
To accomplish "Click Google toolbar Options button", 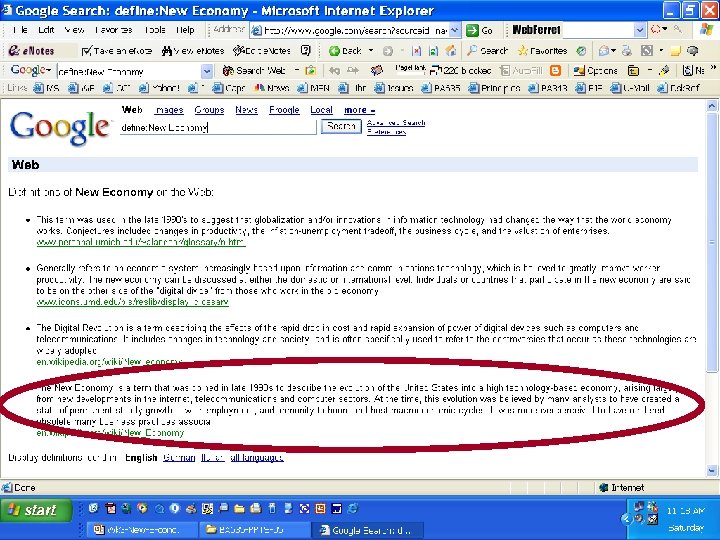I will click(x=595, y=71).
